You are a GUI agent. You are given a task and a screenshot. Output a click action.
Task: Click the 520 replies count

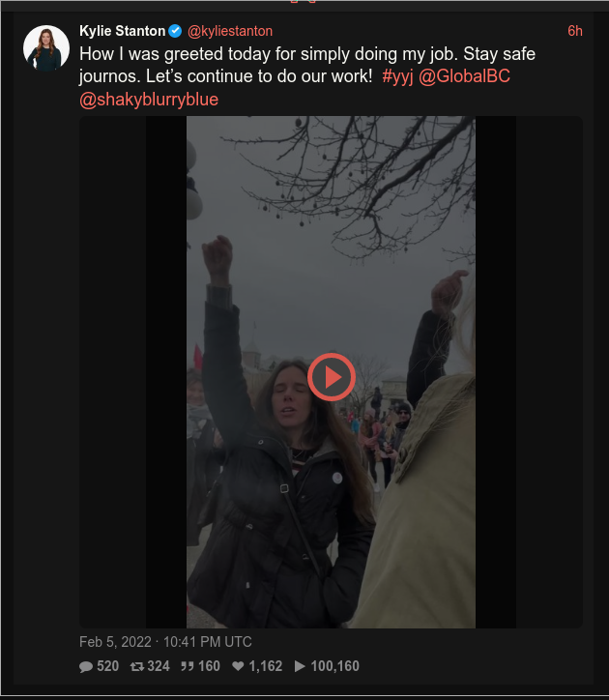107,666
